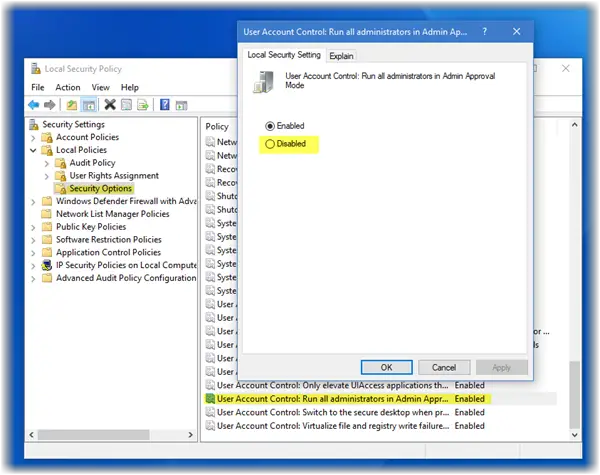Click the OK button
The width and height of the screenshot is (600, 475).
click(x=386, y=367)
